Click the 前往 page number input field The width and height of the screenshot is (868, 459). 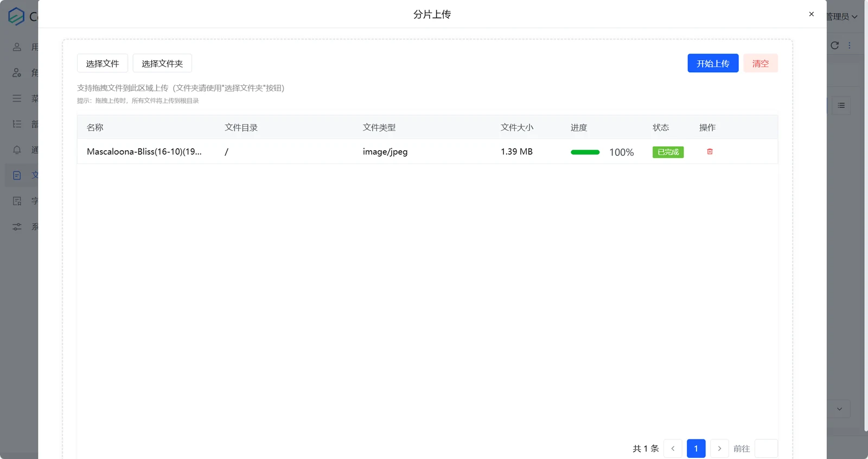pyautogui.click(x=766, y=449)
